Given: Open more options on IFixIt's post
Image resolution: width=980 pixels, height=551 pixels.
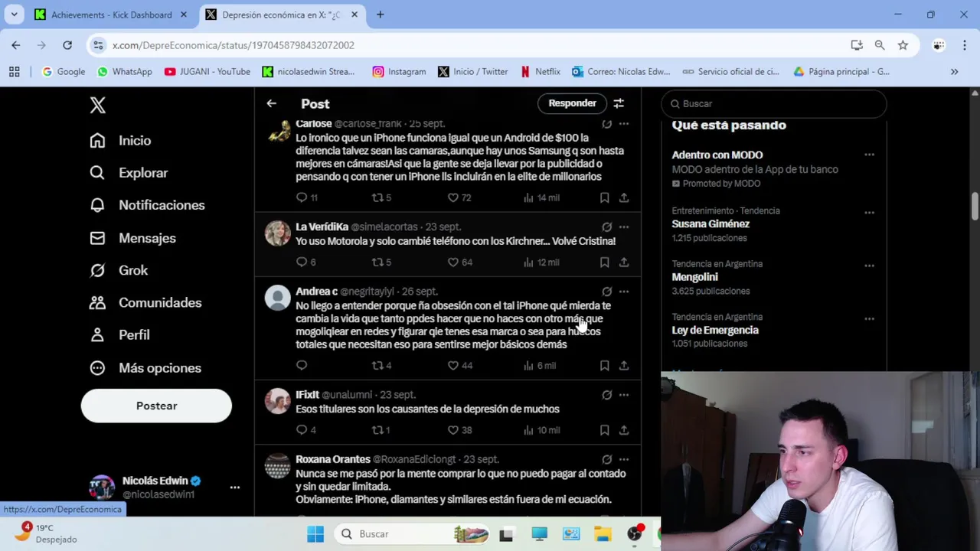Looking at the screenshot, I should click(624, 395).
